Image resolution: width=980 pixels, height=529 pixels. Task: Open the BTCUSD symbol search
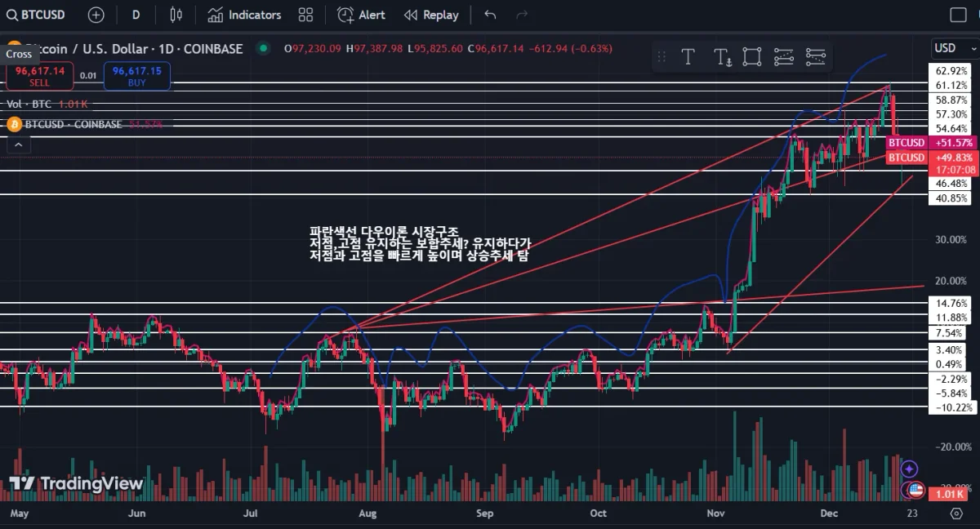(36, 15)
